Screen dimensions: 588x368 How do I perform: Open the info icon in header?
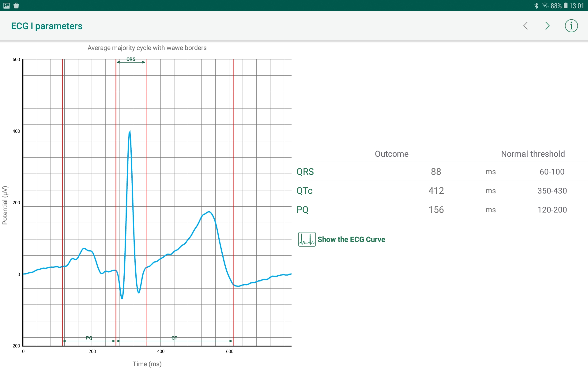(571, 26)
